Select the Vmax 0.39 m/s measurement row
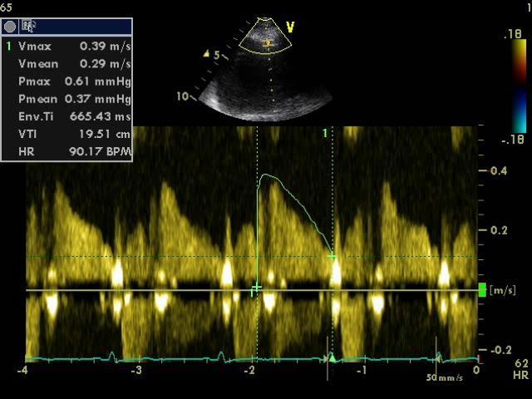 click(66, 47)
